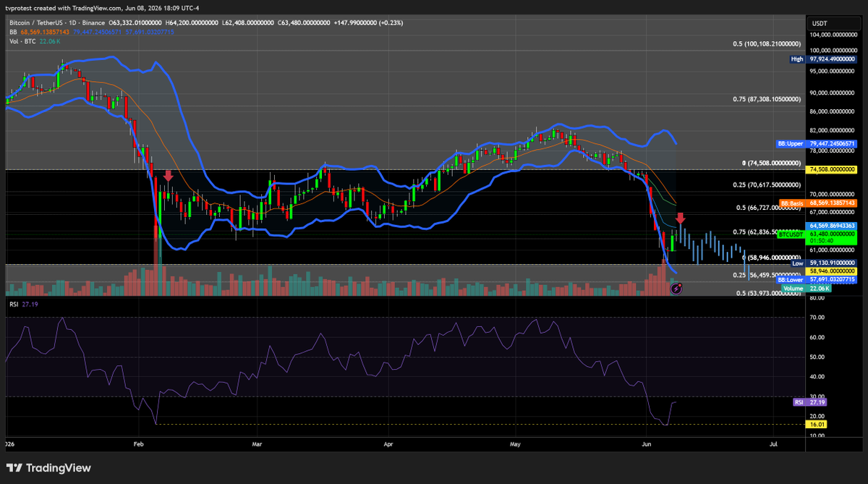Click the purple RSI 27.19 axis label
The width and height of the screenshot is (868, 484).
click(811, 401)
